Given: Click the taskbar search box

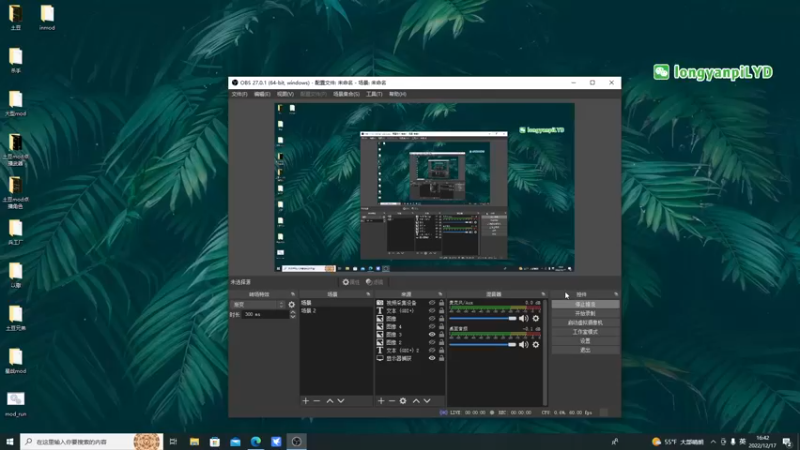Looking at the screenshot, I should coord(92,442).
